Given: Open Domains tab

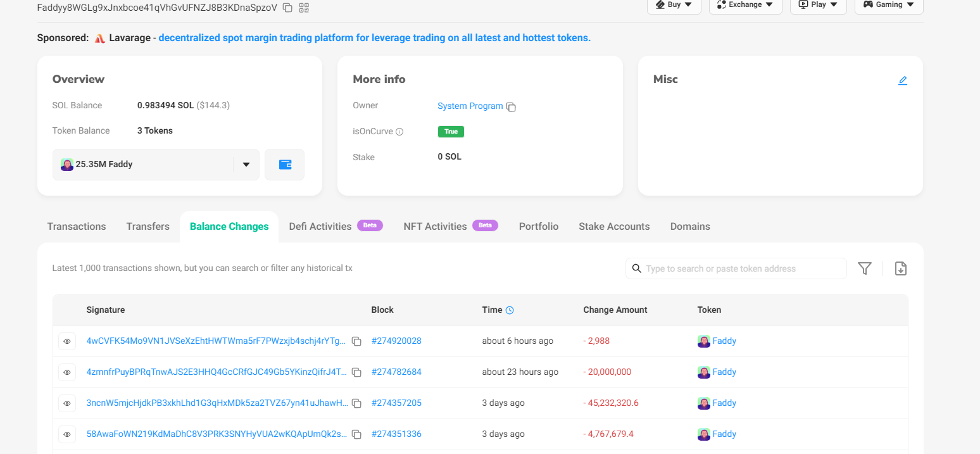Looking at the screenshot, I should click(690, 227).
